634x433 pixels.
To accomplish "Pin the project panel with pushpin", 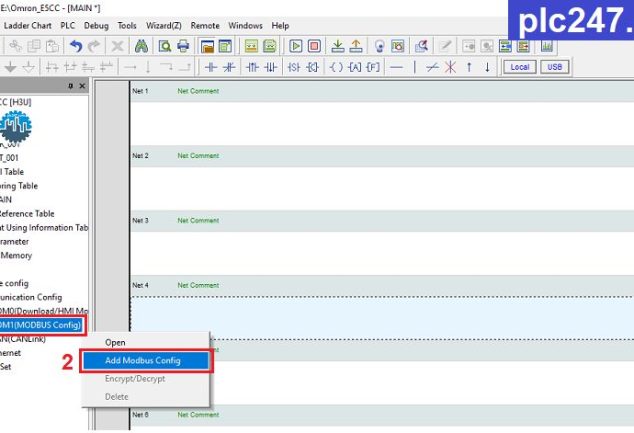I will pos(71,86).
